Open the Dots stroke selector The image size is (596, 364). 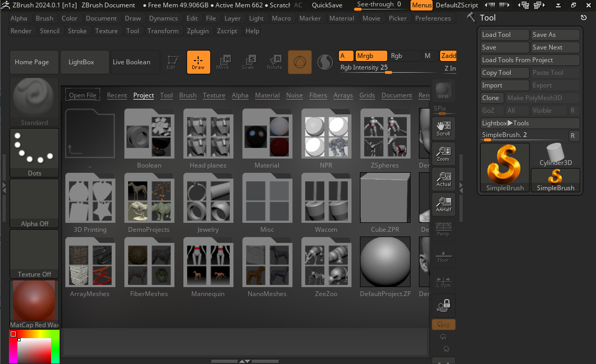pos(34,152)
